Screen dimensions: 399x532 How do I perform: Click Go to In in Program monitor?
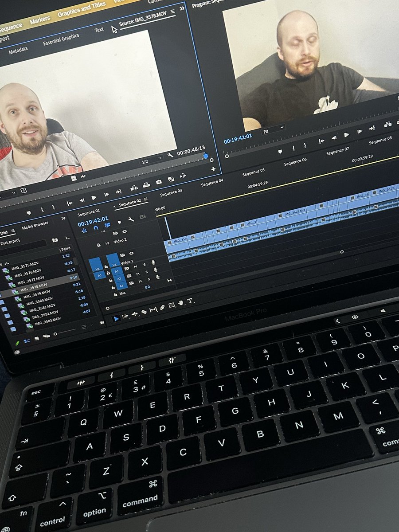click(321, 141)
